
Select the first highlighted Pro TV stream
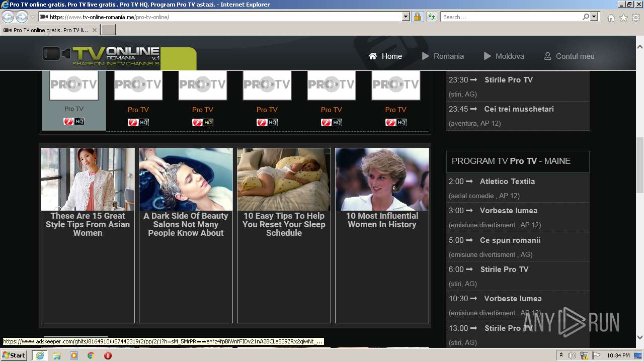point(74,100)
